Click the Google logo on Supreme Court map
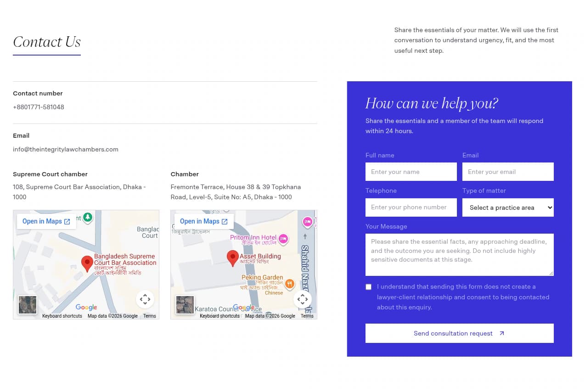 [86, 308]
